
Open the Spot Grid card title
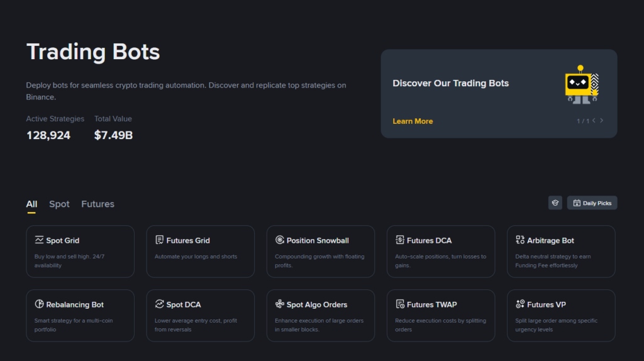62,241
